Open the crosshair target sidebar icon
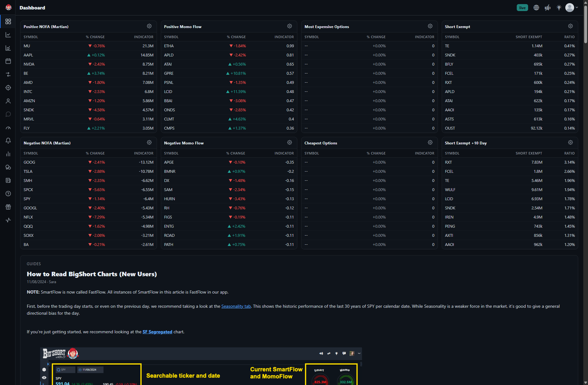 [x=8, y=88]
